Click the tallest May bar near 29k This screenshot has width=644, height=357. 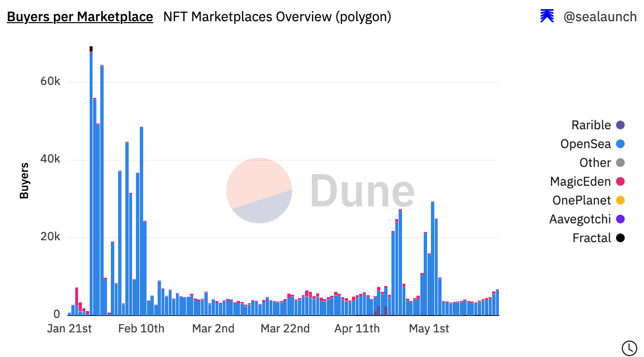click(x=432, y=259)
